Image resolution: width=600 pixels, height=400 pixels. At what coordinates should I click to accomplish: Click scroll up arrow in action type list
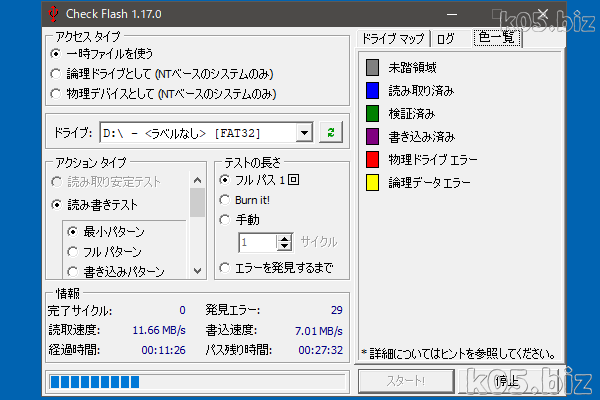point(197,180)
